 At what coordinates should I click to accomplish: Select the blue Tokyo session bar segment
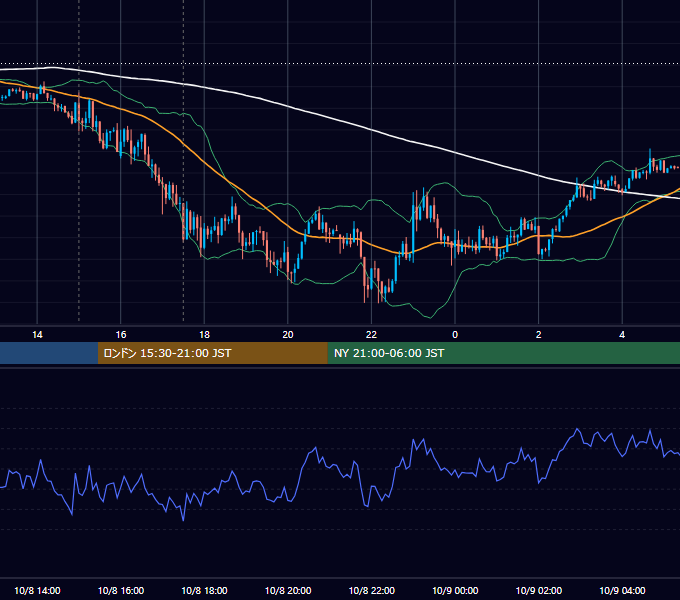tap(49, 353)
